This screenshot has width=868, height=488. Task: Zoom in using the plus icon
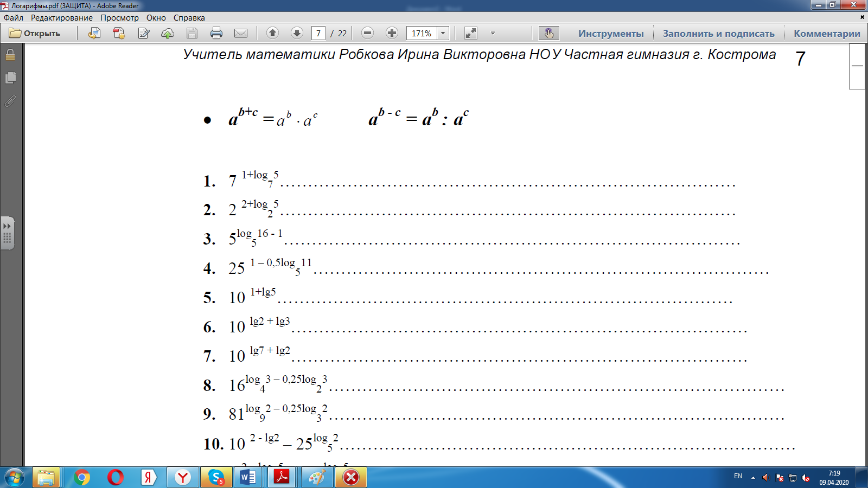(392, 33)
